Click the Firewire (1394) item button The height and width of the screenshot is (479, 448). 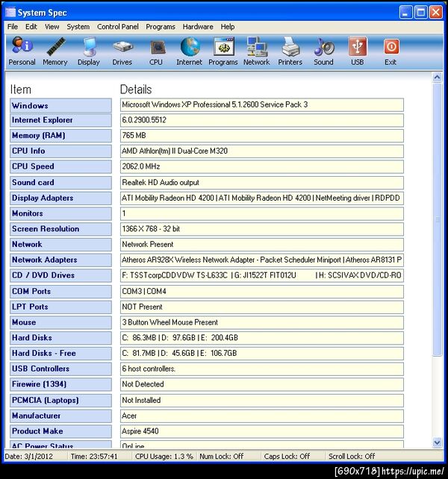click(x=60, y=384)
